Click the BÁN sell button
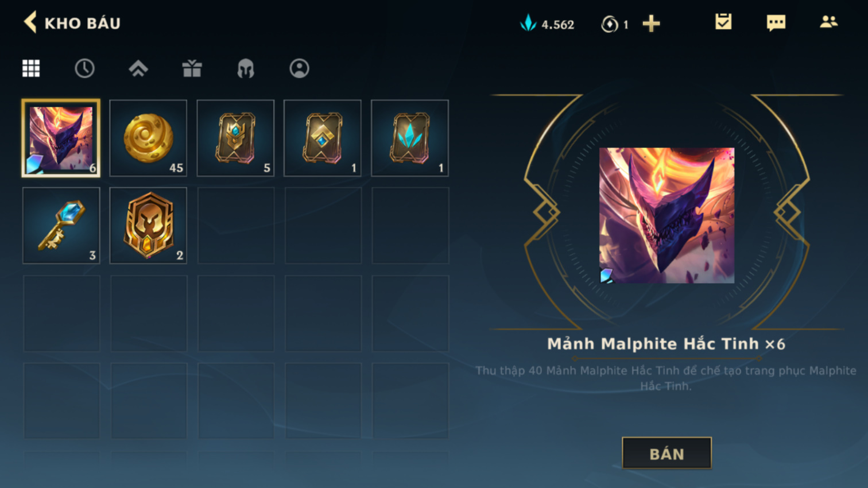The image size is (868, 488). click(666, 454)
